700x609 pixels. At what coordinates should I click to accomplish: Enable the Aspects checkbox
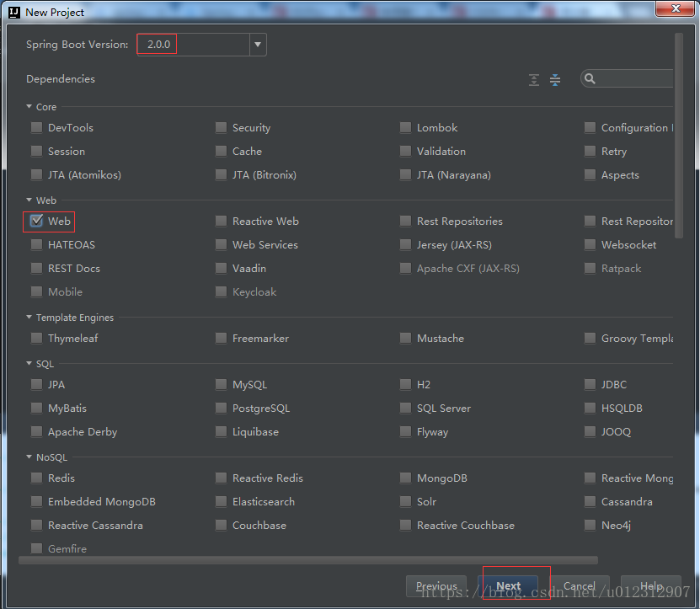click(590, 174)
